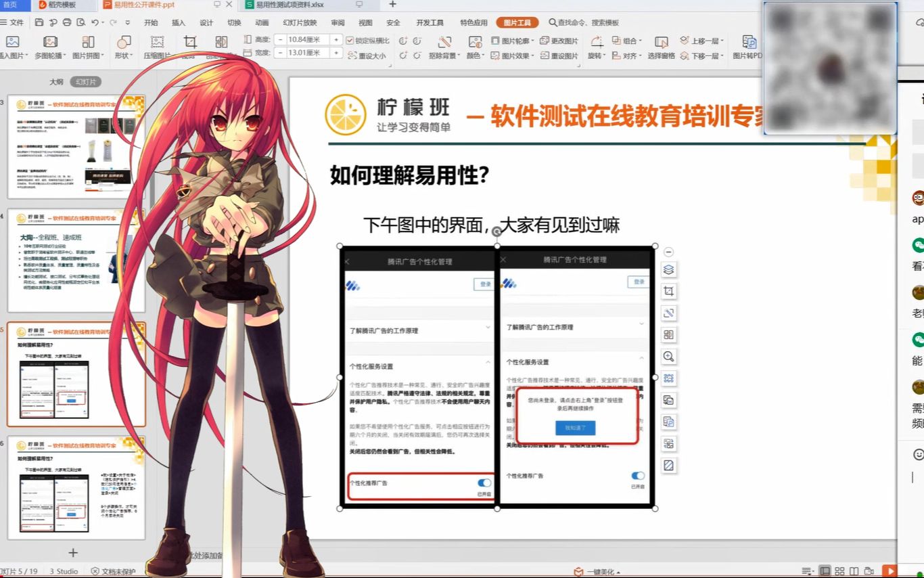
Task: Switch to reading view in status bar
Action: click(x=854, y=571)
